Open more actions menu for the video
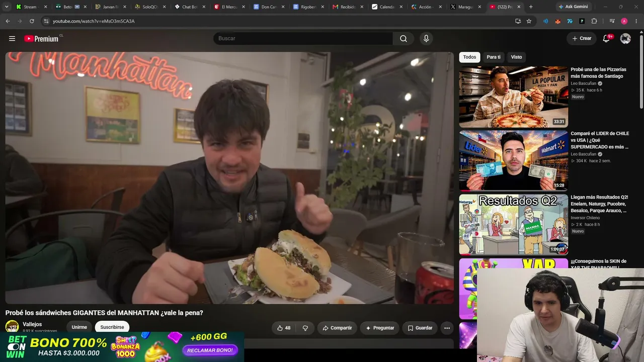 [447, 328]
